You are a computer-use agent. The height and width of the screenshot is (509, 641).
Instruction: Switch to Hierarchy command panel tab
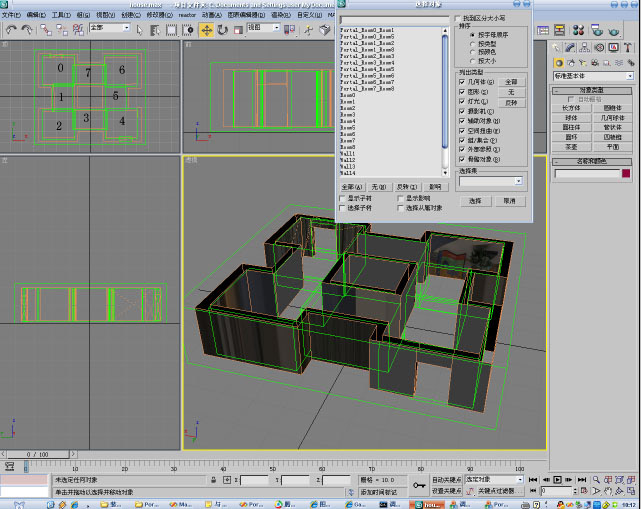[585, 48]
